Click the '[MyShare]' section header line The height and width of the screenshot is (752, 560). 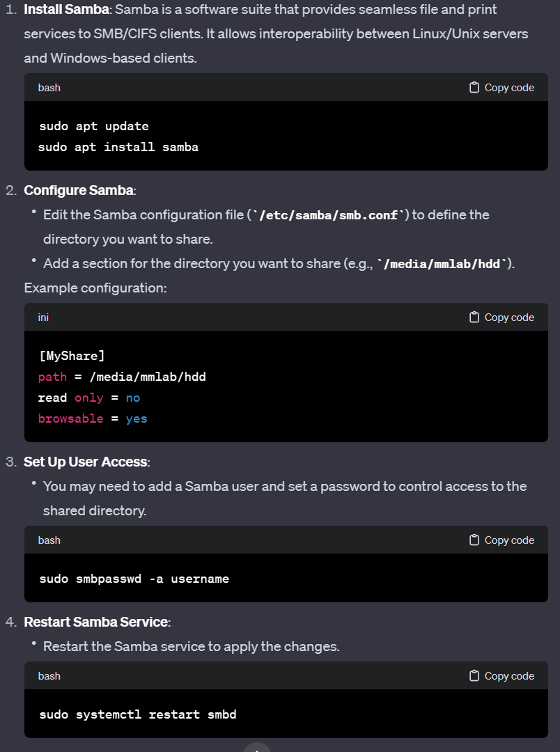[72, 356]
